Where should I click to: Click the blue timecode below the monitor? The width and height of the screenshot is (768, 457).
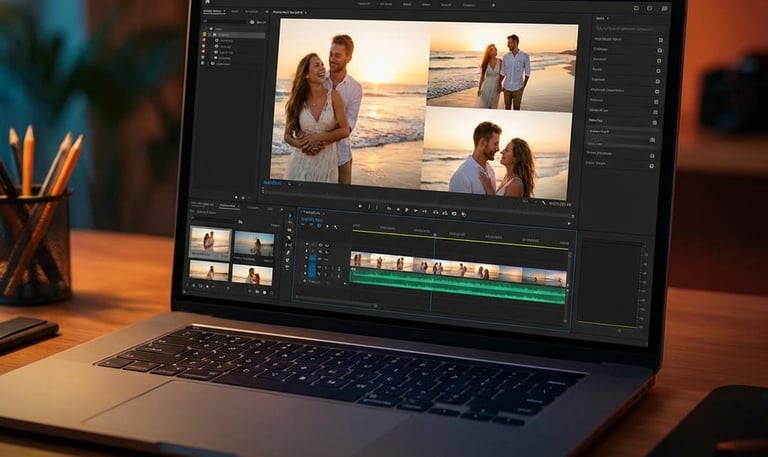click(x=272, y=183)
